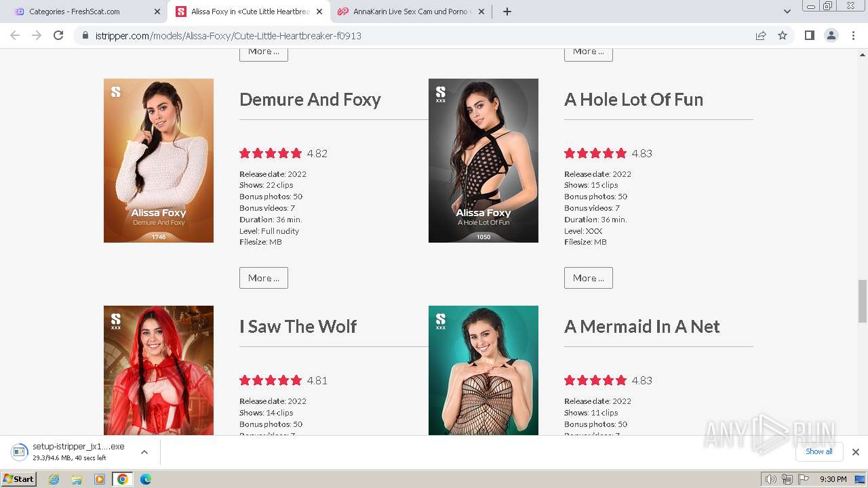Screen dimensions: 868x488
Task: Click the Demure And Foxy star rating
Action: [x=271, y=153]
